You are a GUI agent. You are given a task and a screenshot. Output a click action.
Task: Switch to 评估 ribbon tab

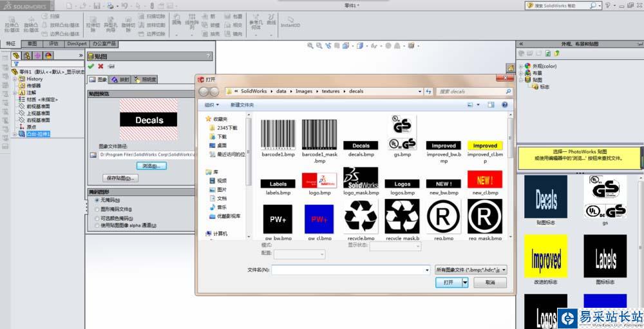[54, 44]
